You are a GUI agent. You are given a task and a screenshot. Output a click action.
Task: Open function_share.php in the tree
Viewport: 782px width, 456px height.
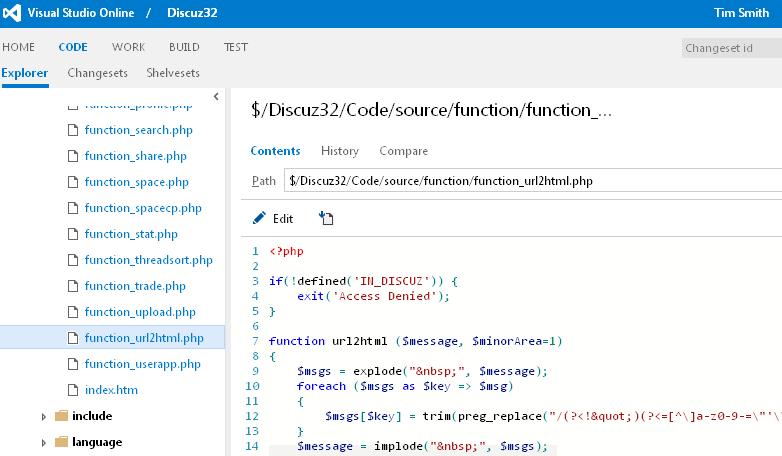pyautogui.click(x=135, y=156)
